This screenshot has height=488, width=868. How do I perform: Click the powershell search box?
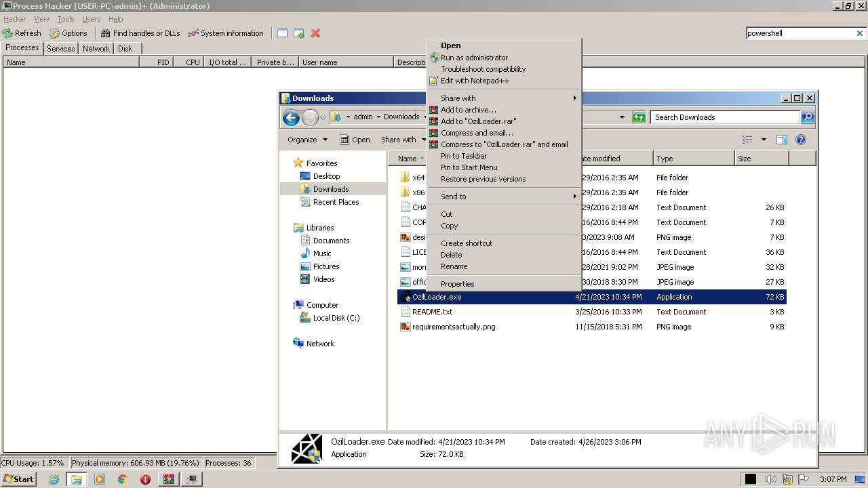click(800, 33)
